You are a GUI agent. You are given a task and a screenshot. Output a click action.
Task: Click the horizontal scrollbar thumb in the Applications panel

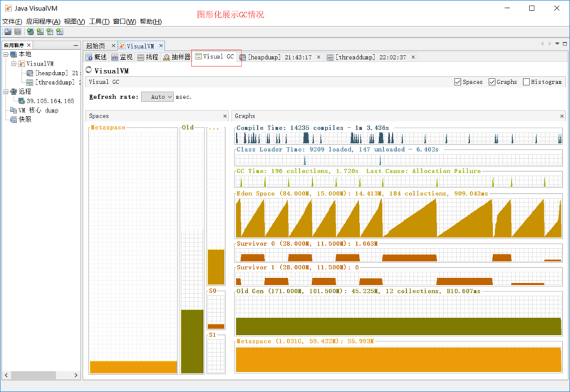click(x=33, y=375)
